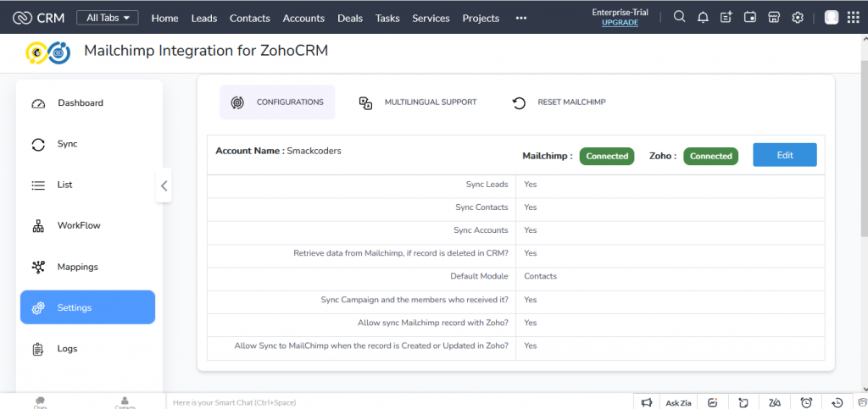
Task: Click the Zoho Connected status badge
Action: click(x=711, y=156)
